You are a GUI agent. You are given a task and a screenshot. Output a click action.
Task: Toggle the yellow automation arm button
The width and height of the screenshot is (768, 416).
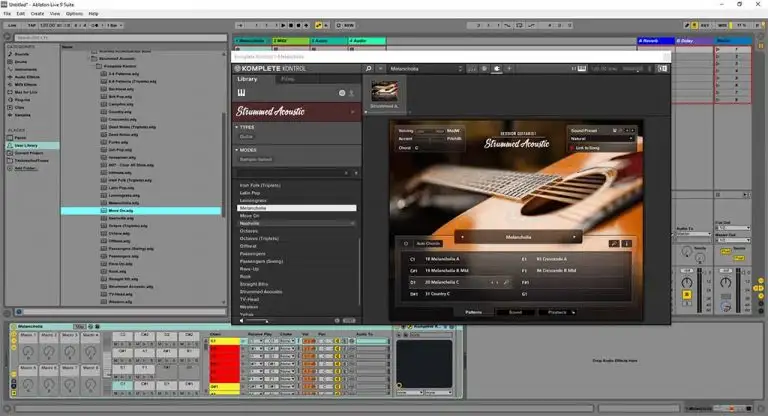[x=318, y=25]
